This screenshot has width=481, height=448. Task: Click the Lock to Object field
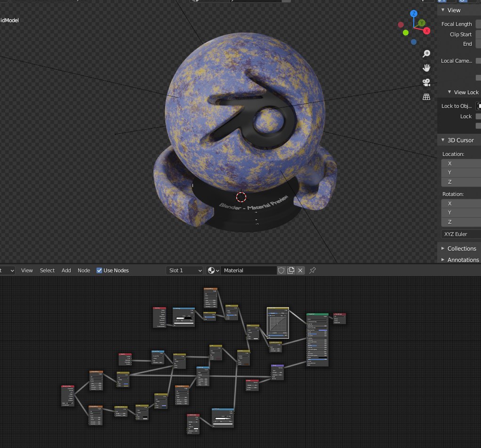pos(478,106)
